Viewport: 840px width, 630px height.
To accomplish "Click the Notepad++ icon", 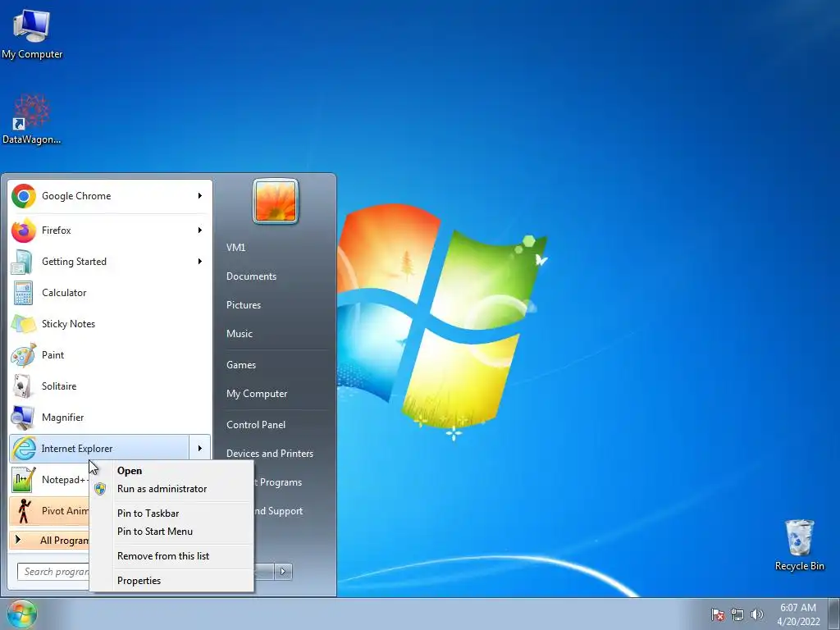I will [23, 479].
